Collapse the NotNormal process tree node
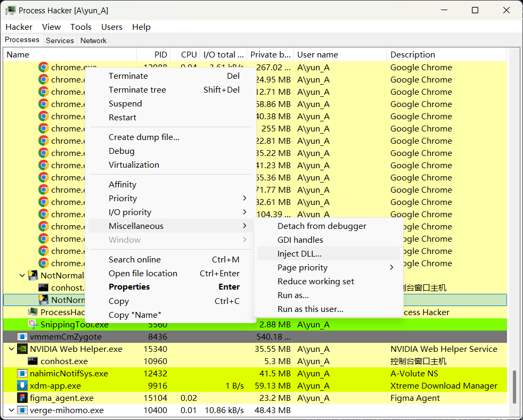 pyautogui.click(x=22, y=276)
